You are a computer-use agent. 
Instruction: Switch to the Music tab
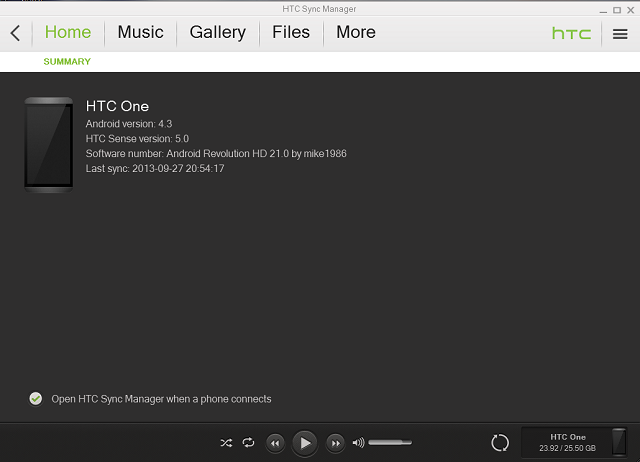tap(140, 32)
